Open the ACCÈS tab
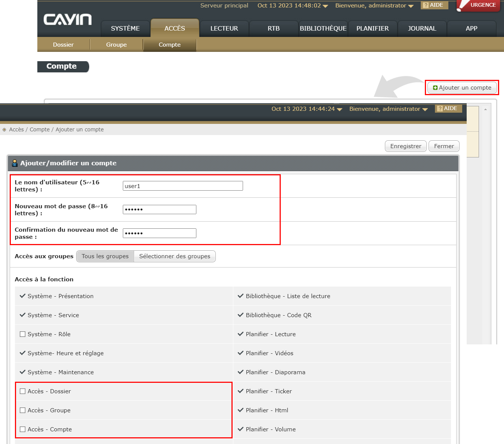The height and width of the screenshot is (444, 504). 175,28
